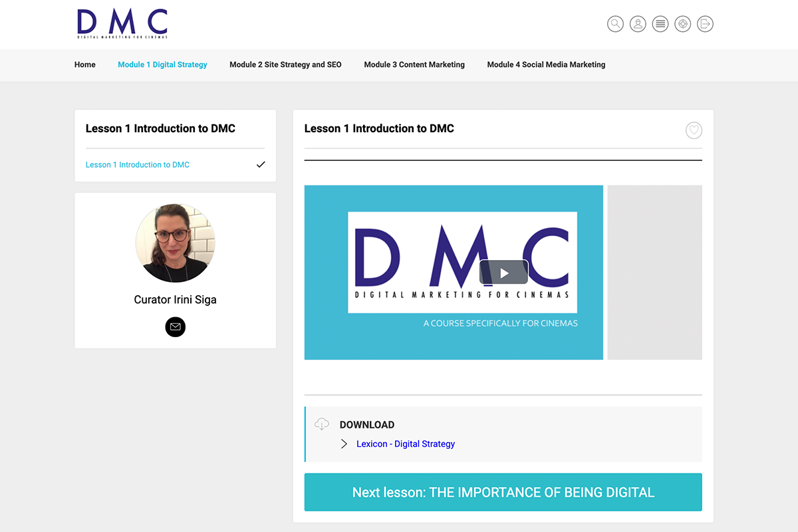Viewport: 798px width, 532px height.
Task: Click the DMC logo
Action: coord(122,23)
